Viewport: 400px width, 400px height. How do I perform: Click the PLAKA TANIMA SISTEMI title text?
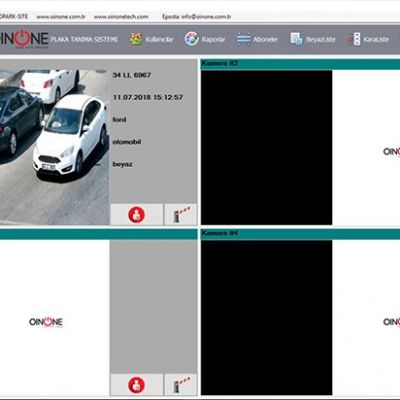tap(84, 40)
